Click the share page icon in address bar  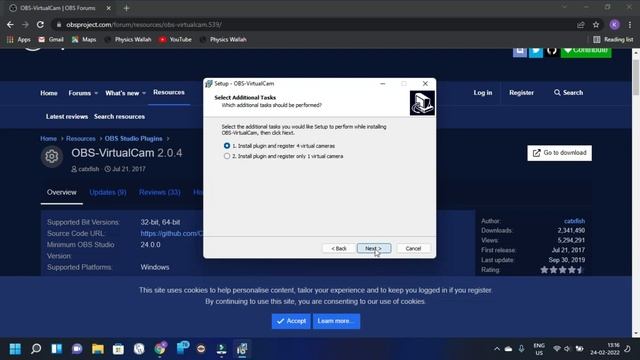(580, 25)
